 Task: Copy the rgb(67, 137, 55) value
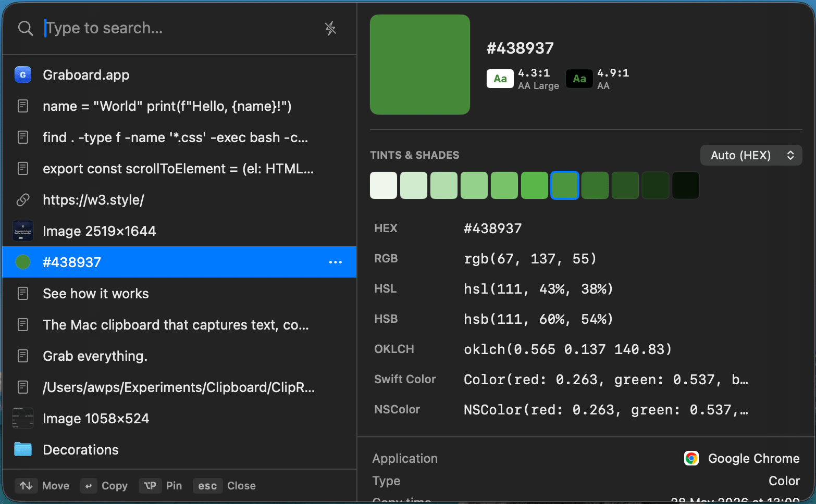(530, 259)
